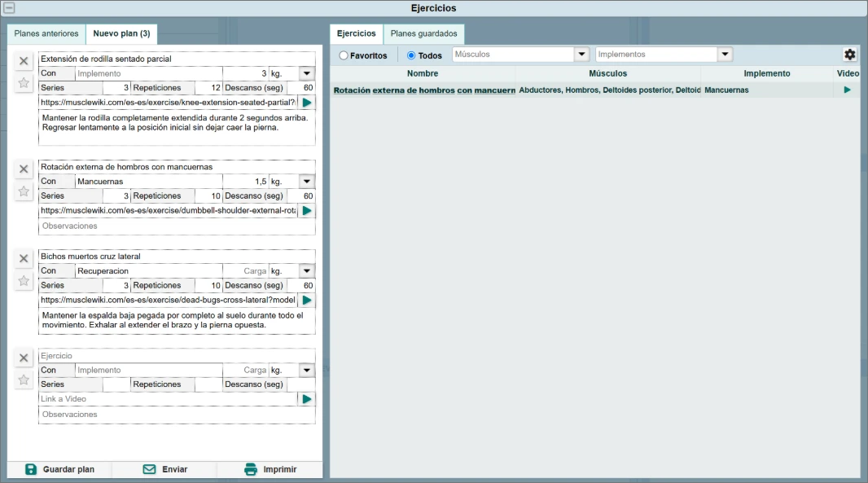This screenshot has height=483, width=868.
Task: Delete the Bichos muertos cruz lateral exercise
Action: [24, 259]
